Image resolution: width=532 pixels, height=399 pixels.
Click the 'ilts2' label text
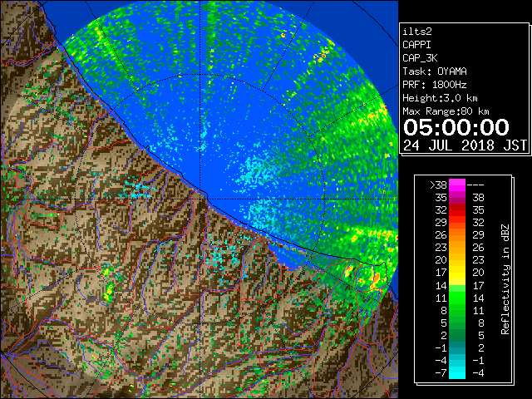[x=417, y=32]
